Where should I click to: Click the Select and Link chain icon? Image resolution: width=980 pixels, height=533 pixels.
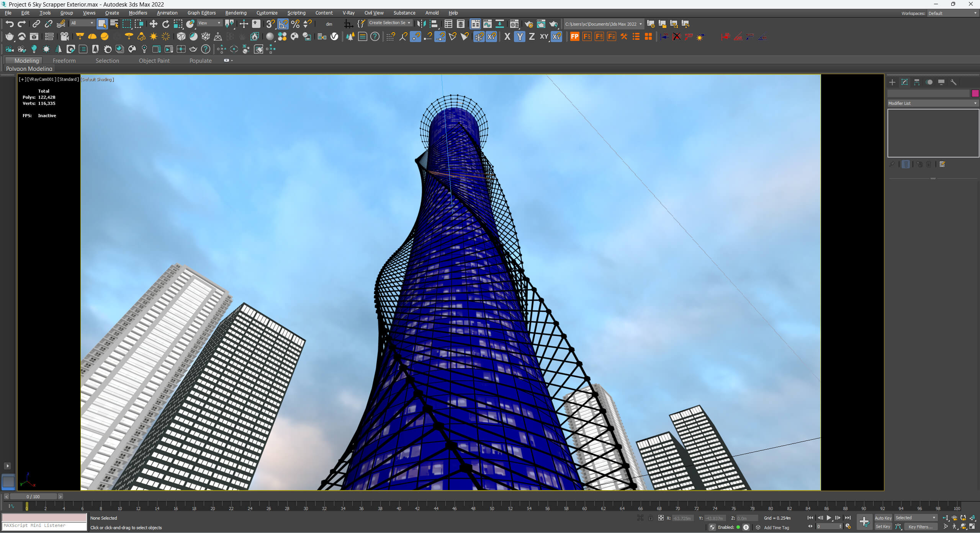coord(36,24)
